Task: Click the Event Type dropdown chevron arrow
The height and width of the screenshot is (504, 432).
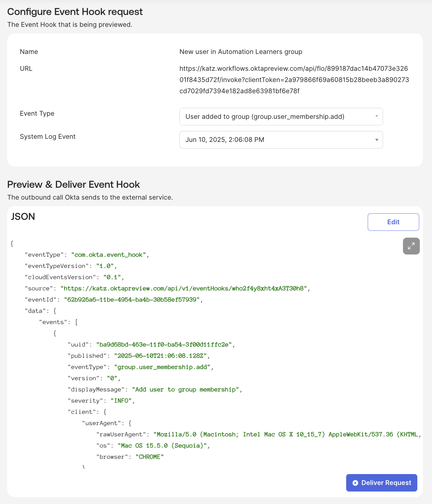Action: point(376,117)
